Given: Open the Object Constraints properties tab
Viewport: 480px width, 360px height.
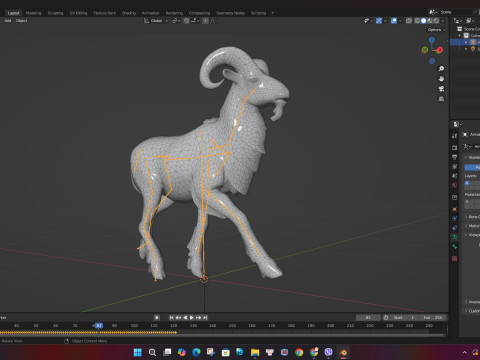Looking at the screenshot, I should coord(455,228).
